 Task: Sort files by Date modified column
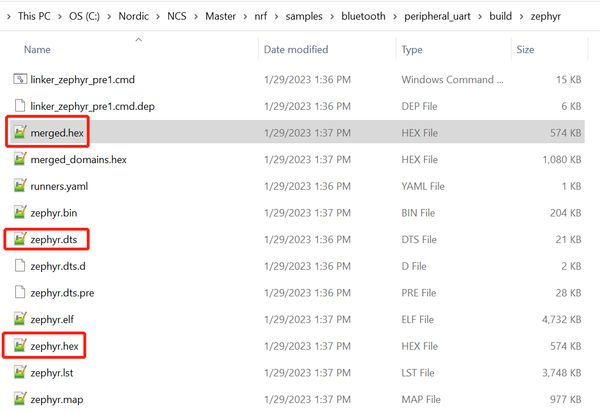[x=296, y=49]
